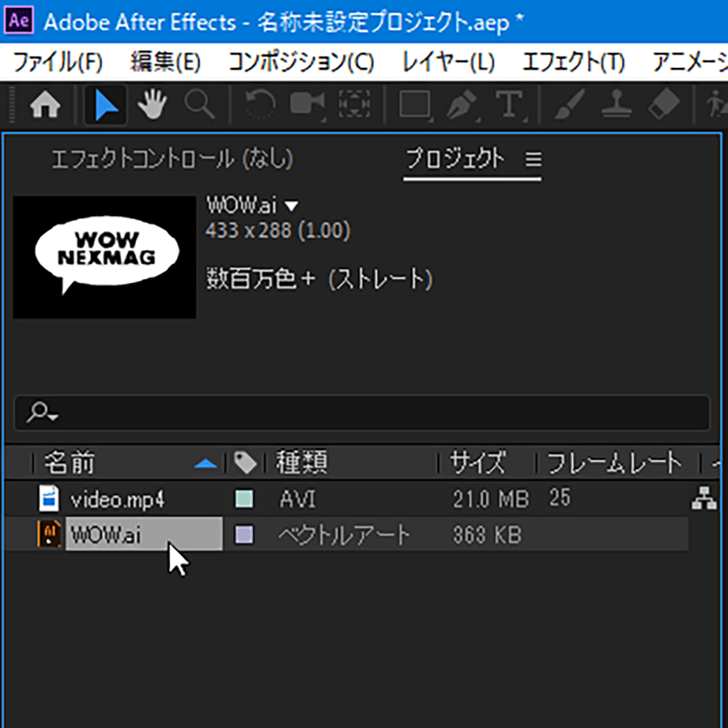The height and width of the screenshot is (728, 728).
Task: Select the Clone Stamp tool
Action: (x=617, y=104)
